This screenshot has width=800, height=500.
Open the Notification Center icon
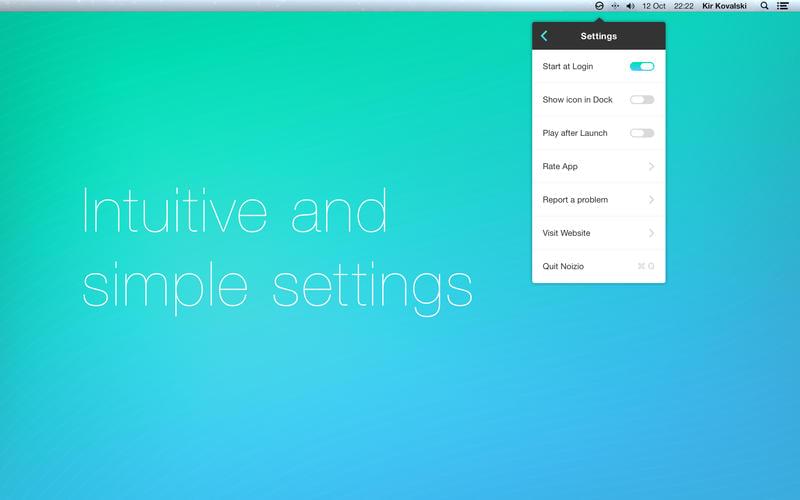(x=783, y=6)
